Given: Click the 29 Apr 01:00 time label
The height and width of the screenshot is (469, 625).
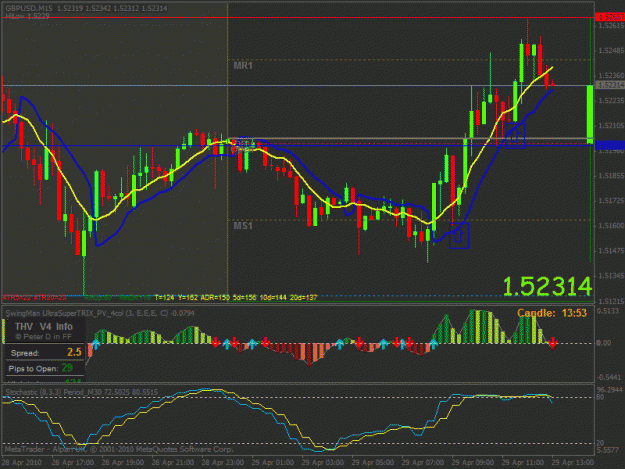Looking at the screenshot, I should point(273,463).
